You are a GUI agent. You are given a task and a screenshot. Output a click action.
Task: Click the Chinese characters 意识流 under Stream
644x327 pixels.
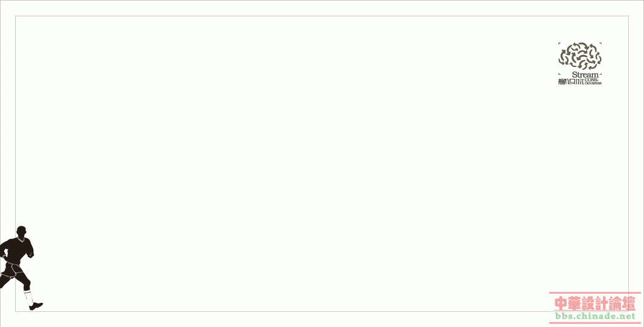[x=571, y=81]
